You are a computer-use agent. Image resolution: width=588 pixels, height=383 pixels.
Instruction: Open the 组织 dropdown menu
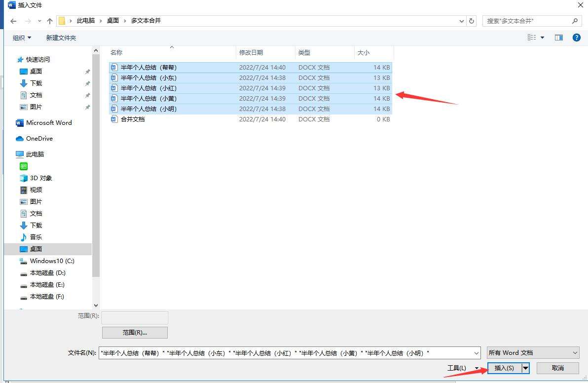22,38
